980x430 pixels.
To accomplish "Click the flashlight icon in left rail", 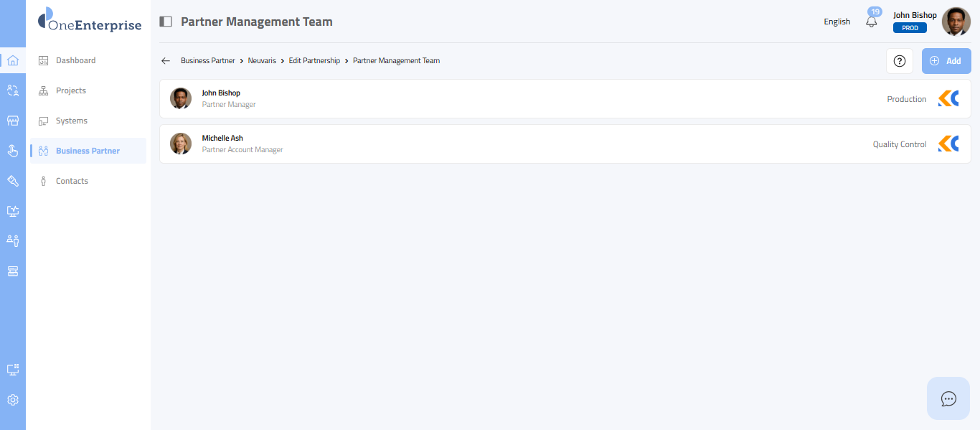I will (x=12, y=181).
